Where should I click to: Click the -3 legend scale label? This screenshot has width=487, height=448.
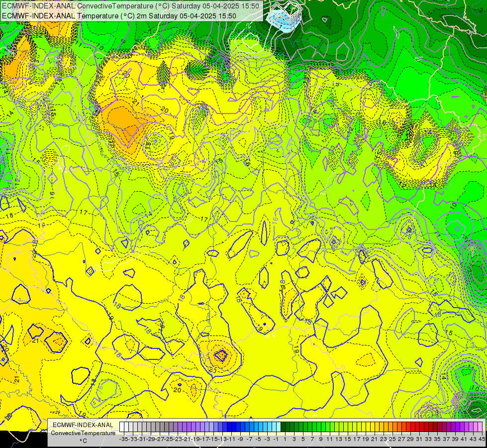267,439
